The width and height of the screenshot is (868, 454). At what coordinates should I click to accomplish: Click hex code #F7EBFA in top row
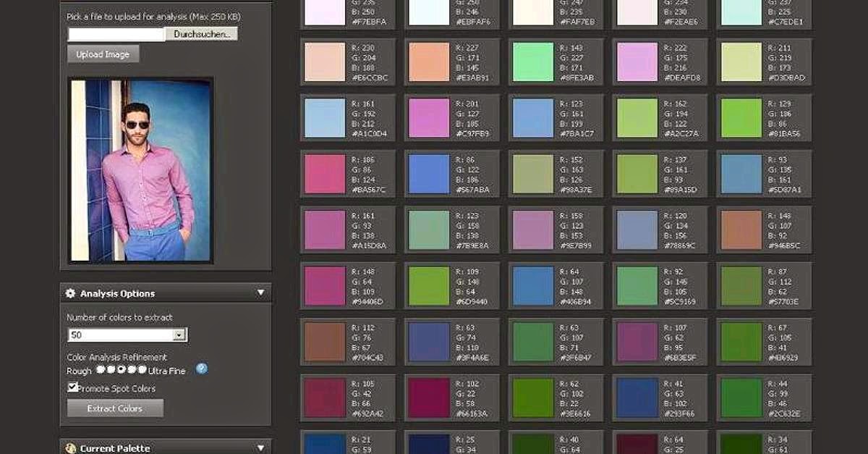point(369,22)
